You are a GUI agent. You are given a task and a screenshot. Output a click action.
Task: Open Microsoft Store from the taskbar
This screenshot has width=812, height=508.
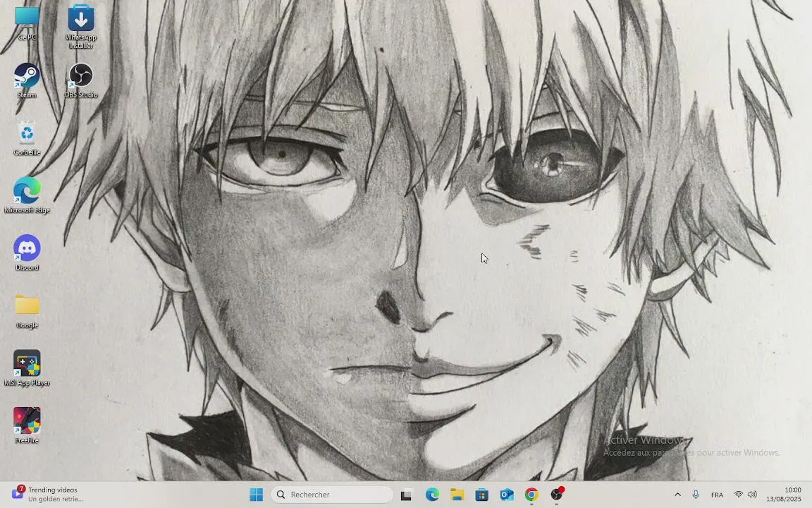click(481, 495)
